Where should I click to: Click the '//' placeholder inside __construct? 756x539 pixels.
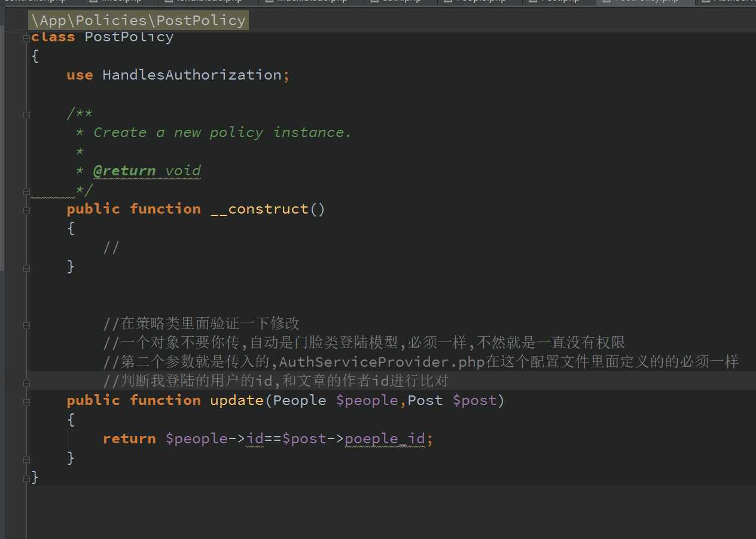tap(111, 247)
